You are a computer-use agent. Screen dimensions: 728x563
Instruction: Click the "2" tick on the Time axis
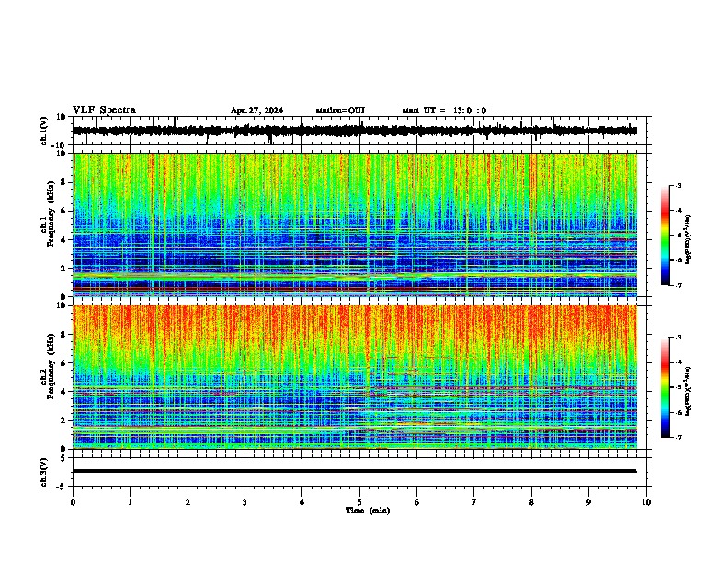(188, 502)
